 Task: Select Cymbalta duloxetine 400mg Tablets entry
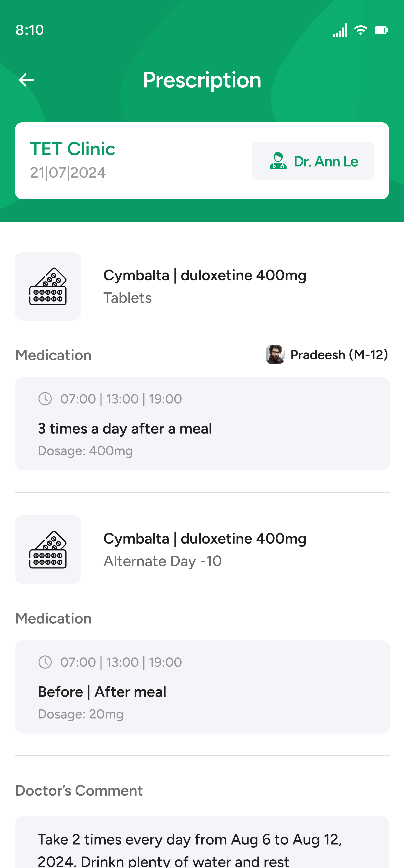[x=205, y=286]
